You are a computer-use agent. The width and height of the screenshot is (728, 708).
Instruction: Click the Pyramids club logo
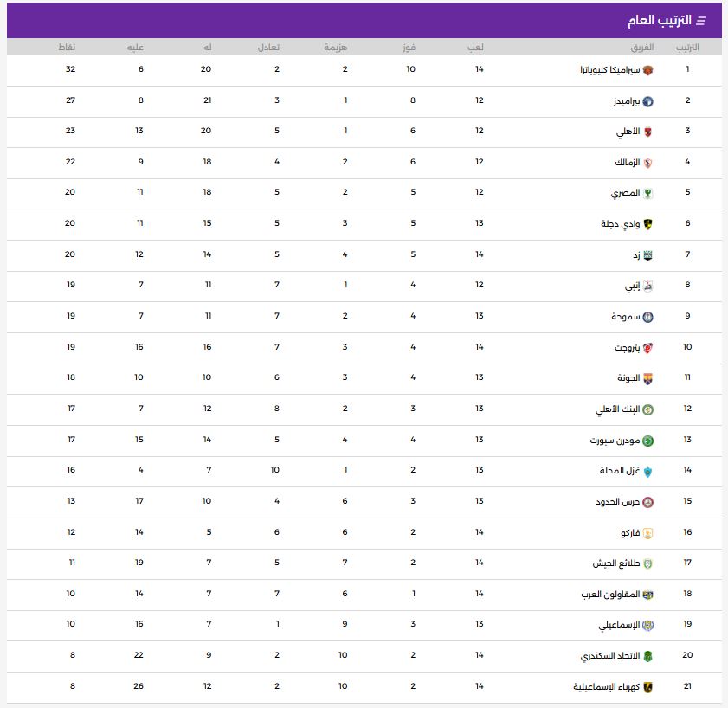[x=647, y=101]
